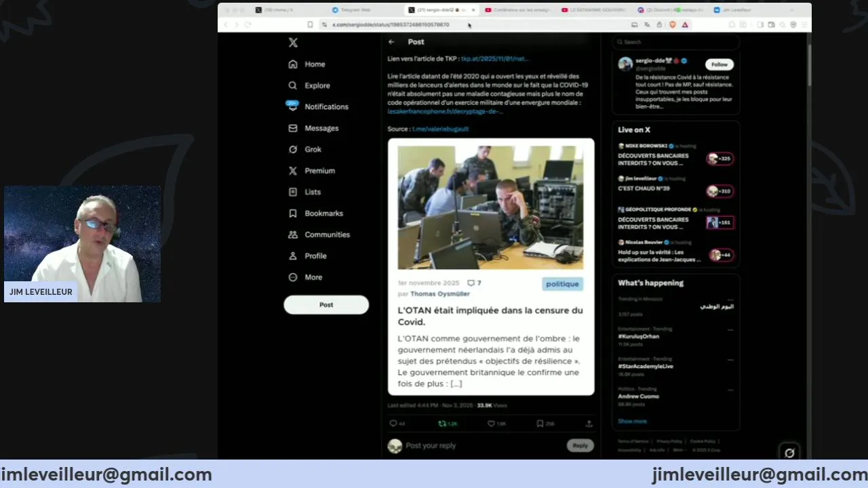The width and height of the screenshot is (868, 488).
Task: Click the reply comment icon under the post
Action: click(393, 424)
